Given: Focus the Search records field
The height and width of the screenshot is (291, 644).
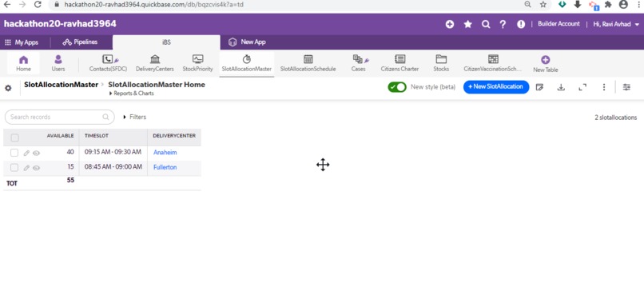Looking at the screenshot, I should 60,118.
